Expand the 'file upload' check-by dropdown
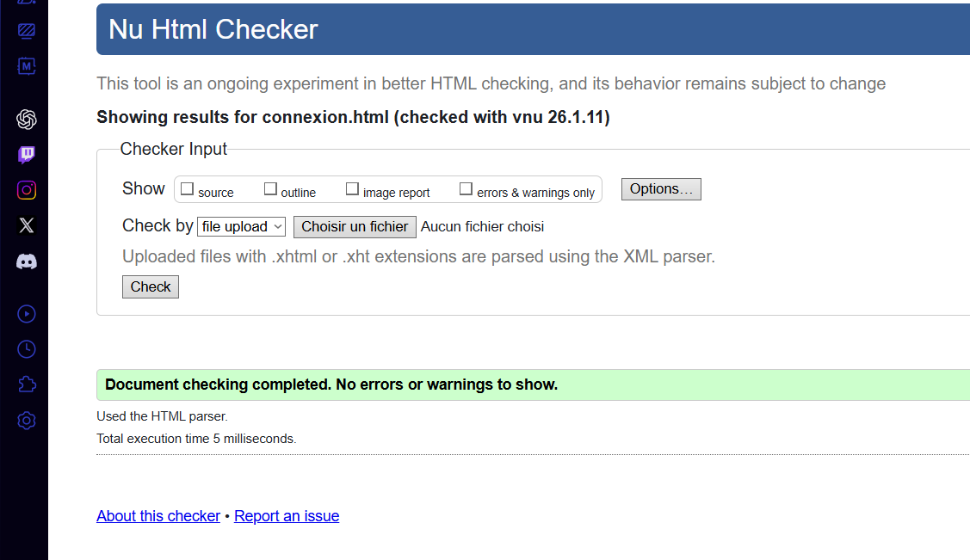Image resolution: width=970 pixels, height=560 pixels. pos(241,227)
